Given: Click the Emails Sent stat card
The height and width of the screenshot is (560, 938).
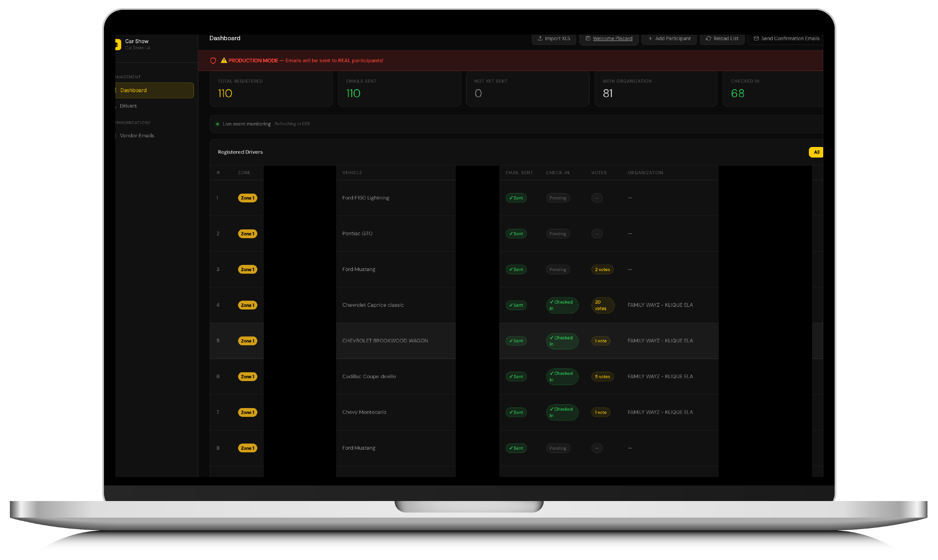Looking at the screenshot, I should (399, 89).
